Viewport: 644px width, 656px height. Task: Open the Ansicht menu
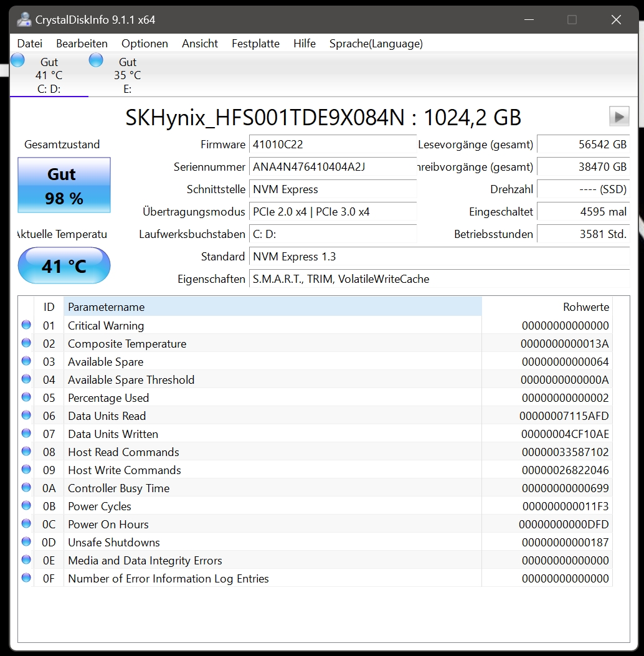[200, 44]
